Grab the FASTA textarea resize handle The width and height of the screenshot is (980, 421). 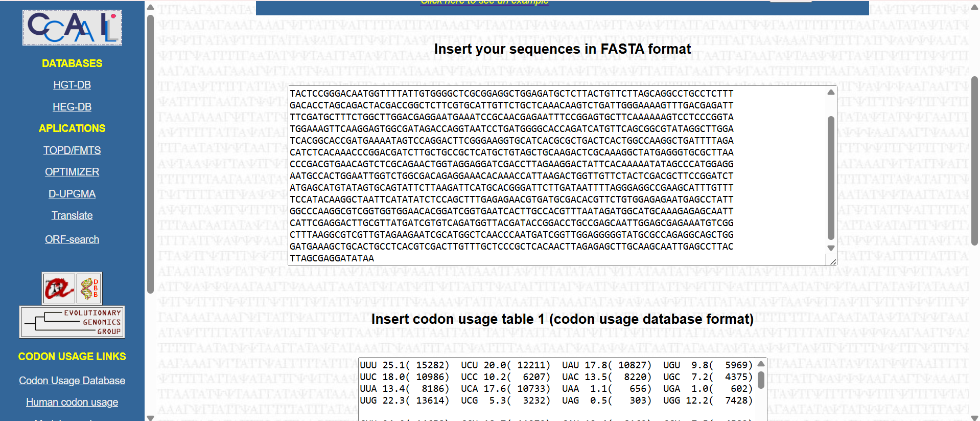832,261
